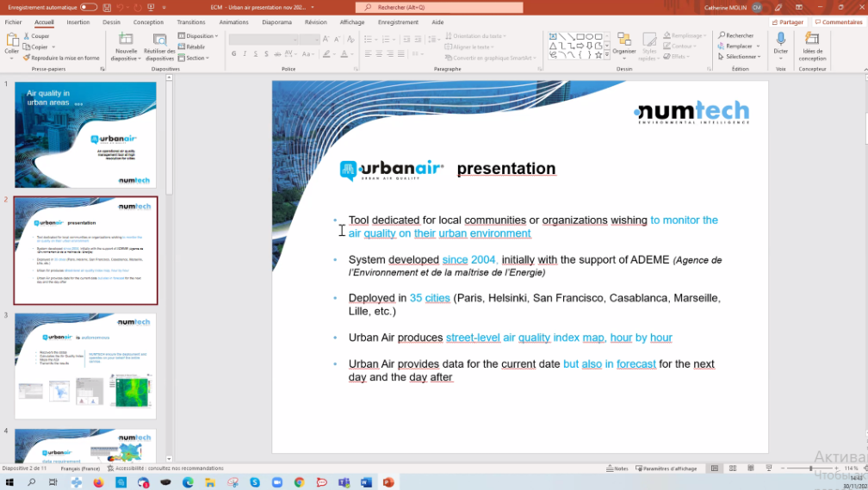Viewport: 868px width, 490px height.
Task: Open the Affichage tab
Action: (x=352, y=22)
